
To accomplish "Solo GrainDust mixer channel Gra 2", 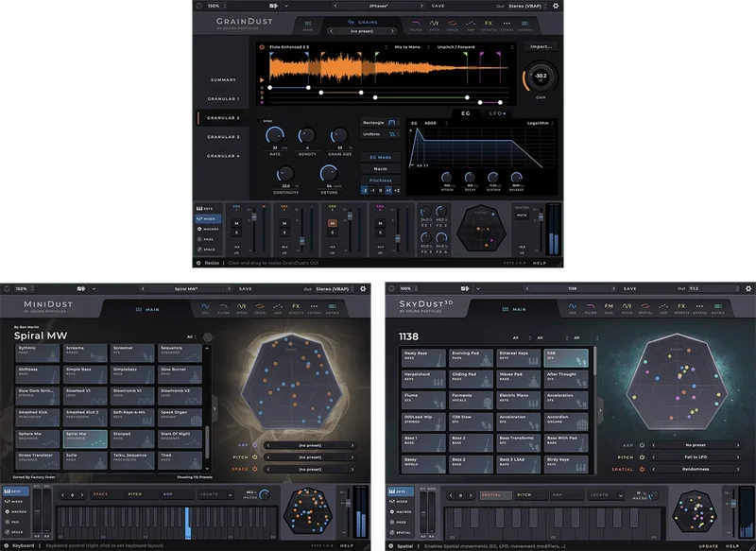I will click(x=284, y=232).
